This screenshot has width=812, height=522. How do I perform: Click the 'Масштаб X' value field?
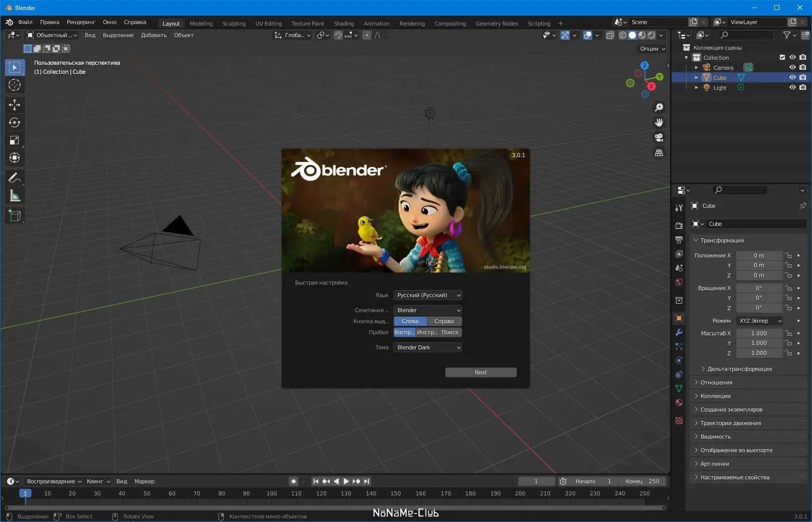click(x=759, y=333)
